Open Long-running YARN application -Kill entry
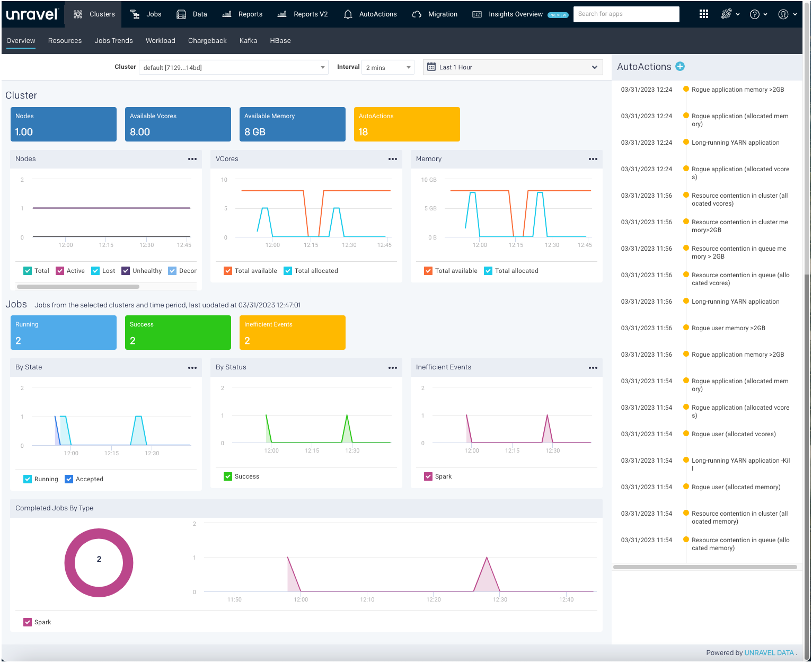Viewport: 812px width, 663px height. 740,464
